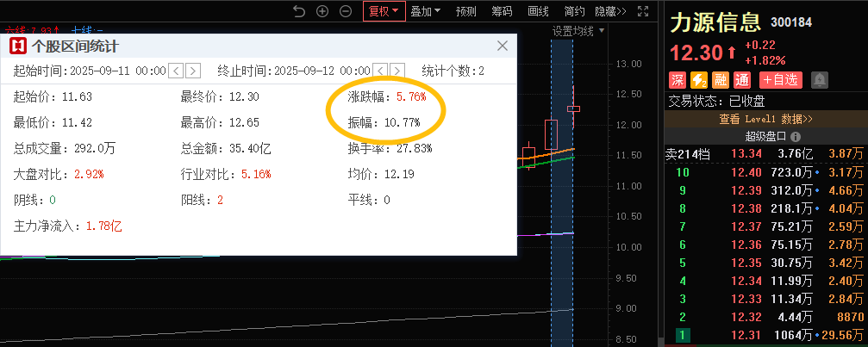Open the 叠加 overlay dropdown
The height and width of the screenshot is (347, 868).
(426, 11)
